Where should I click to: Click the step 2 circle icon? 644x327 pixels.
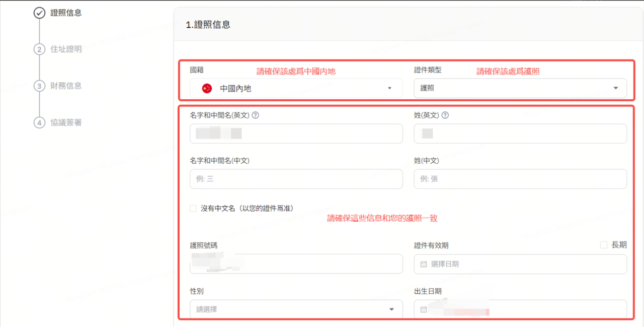(39, 49)
